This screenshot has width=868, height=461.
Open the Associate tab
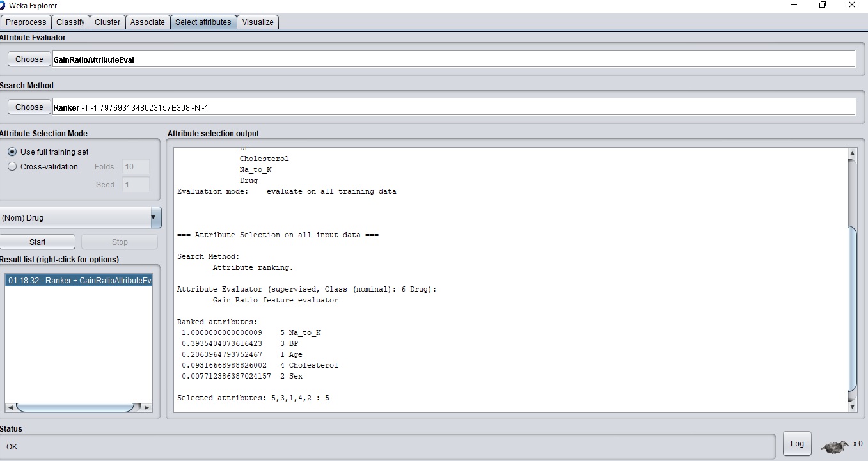click(148, 22)
